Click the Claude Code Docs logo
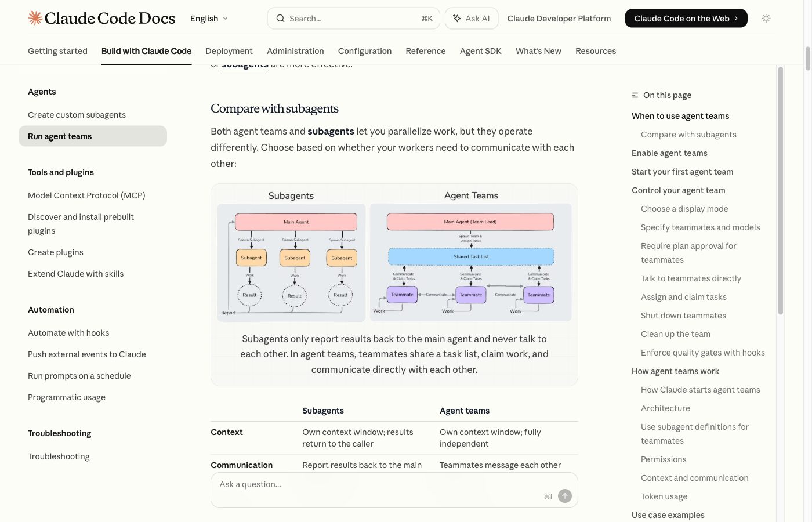Viewport: 812px width, 522px height. click(101, 19)
